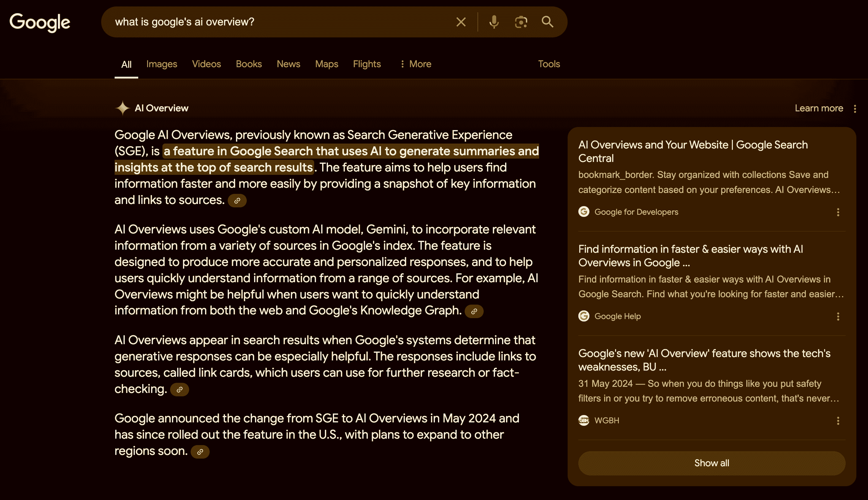Select the Videos search tab
The height and width of the screenshot is (500, 868).
tap(206, 64)
